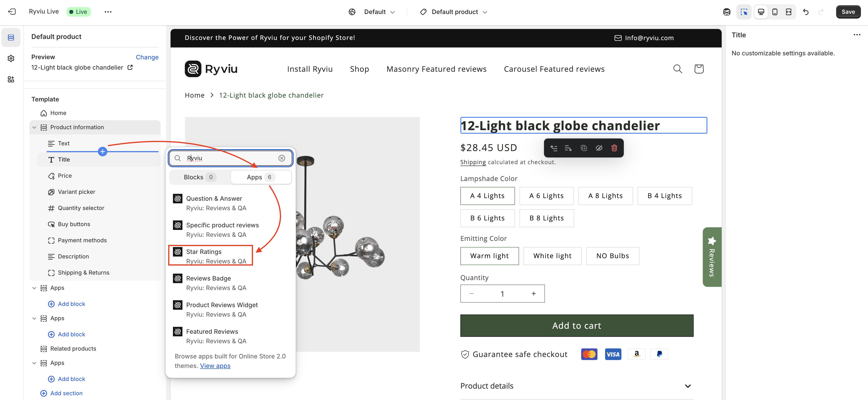This screenshot has width=868, height=400.
Task: Increase quantity with plus stepper
Action: pos(533,294)
